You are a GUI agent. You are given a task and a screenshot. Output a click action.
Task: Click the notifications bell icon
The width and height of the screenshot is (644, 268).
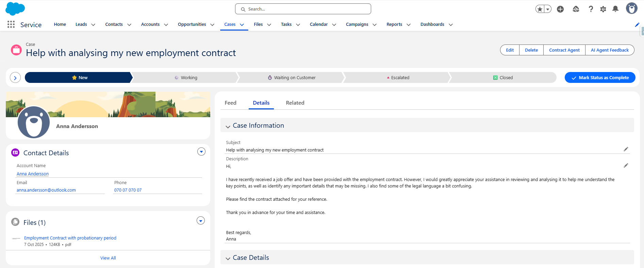click(615, 9)
